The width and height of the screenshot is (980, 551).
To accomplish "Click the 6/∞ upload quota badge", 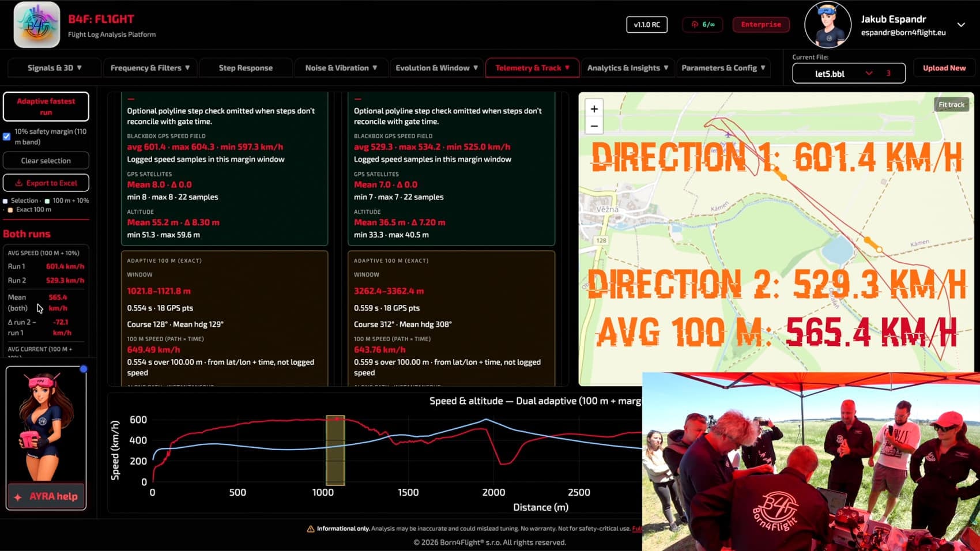I will click(x=703, y=25).
